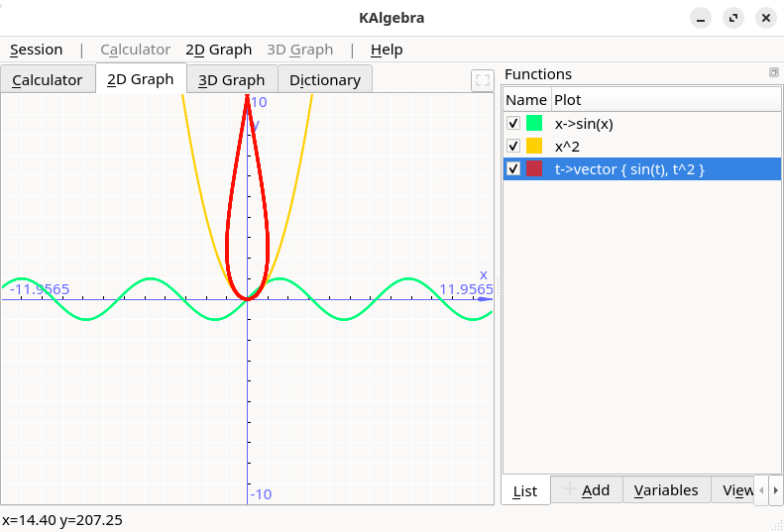Open the Dictionary tab
This screenshot has height=532, width=784.
(x=325, y=80)
